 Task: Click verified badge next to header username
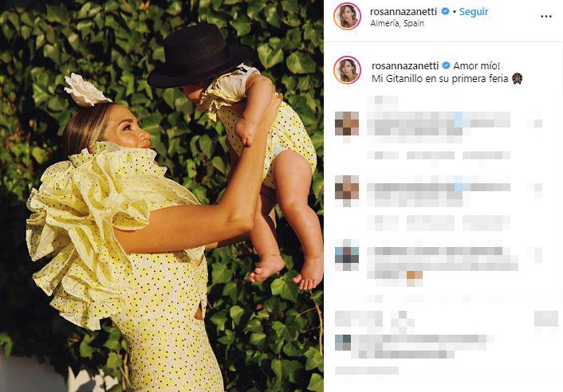coord(445,11)
